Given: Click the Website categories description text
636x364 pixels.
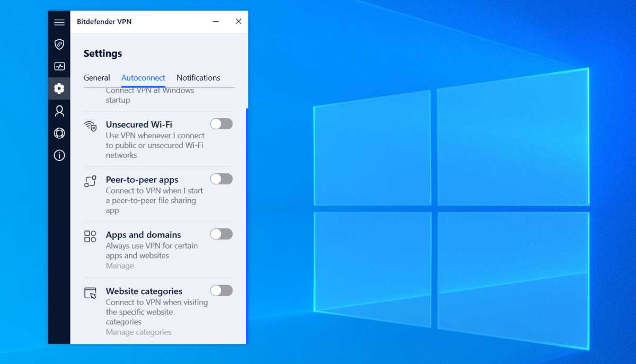Looking at the screenshot, I should click(x=156, y=312).
